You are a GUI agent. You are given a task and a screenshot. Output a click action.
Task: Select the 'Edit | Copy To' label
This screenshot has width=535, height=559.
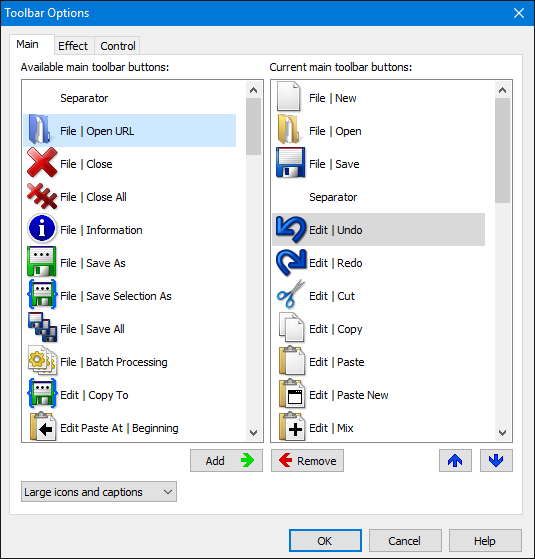click(94, 395)
